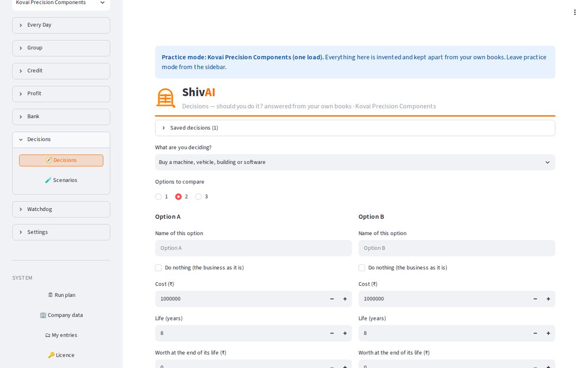
Task: Decrease Option A life years
Action: (332, 333)
